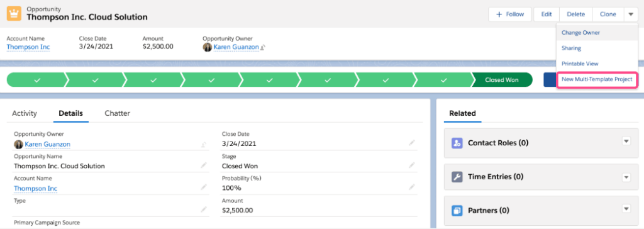Choose New Multi-Template Project
Viewport: 644px width, 229px height.
click(597, 79)
